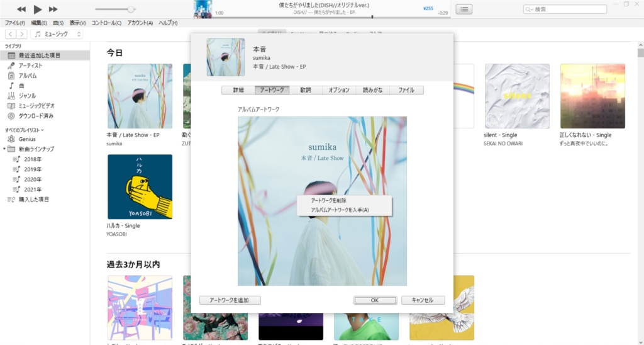This screenshot has width=644, height=345.
Task: Click the アーティスト microphone icon
Action: coord(11,65)
